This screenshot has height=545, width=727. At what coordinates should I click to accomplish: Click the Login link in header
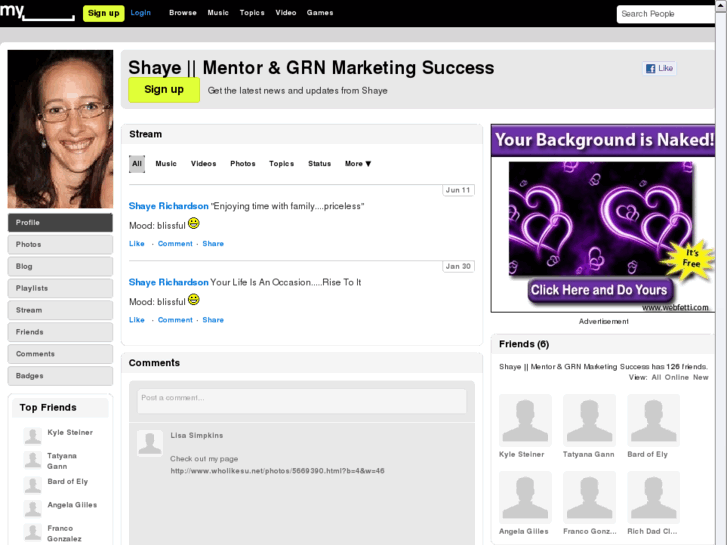[141, 13]
